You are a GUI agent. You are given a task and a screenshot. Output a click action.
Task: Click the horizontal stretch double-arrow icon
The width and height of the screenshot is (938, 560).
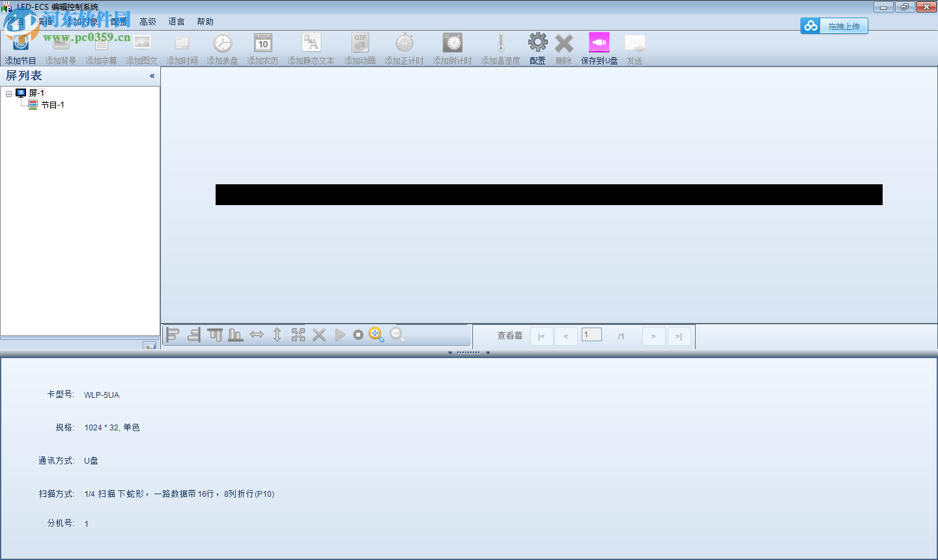[x=257, y=335]
